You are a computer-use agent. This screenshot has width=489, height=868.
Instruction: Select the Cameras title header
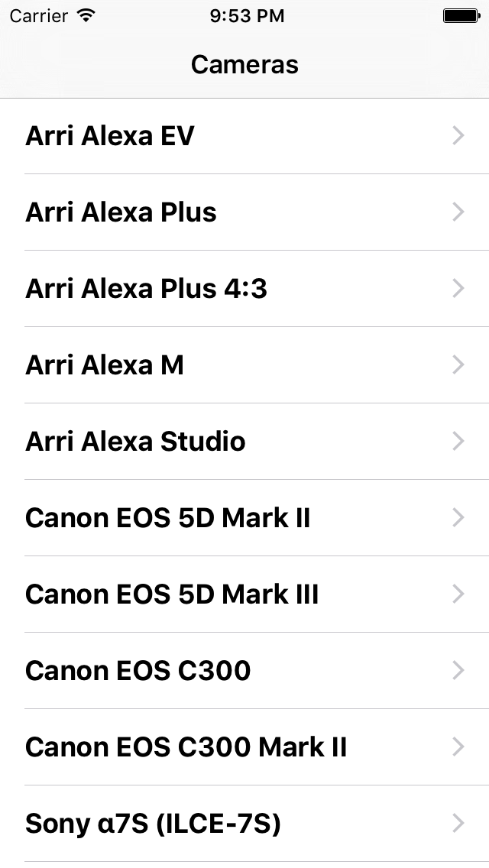click(244, 65)
